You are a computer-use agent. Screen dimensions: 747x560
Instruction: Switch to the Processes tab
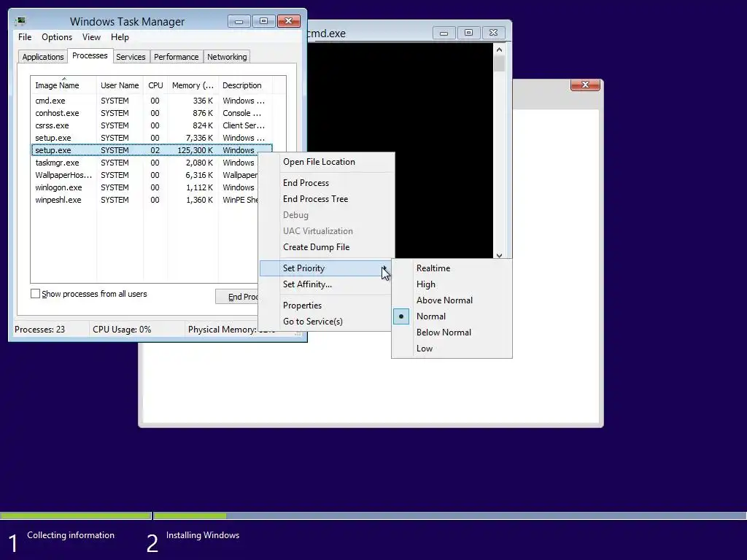[90, 55]
